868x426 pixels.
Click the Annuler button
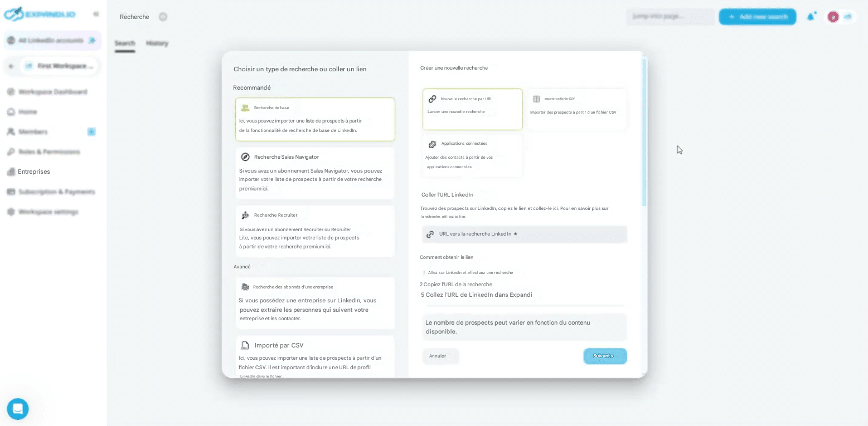[x=440, y=356]
